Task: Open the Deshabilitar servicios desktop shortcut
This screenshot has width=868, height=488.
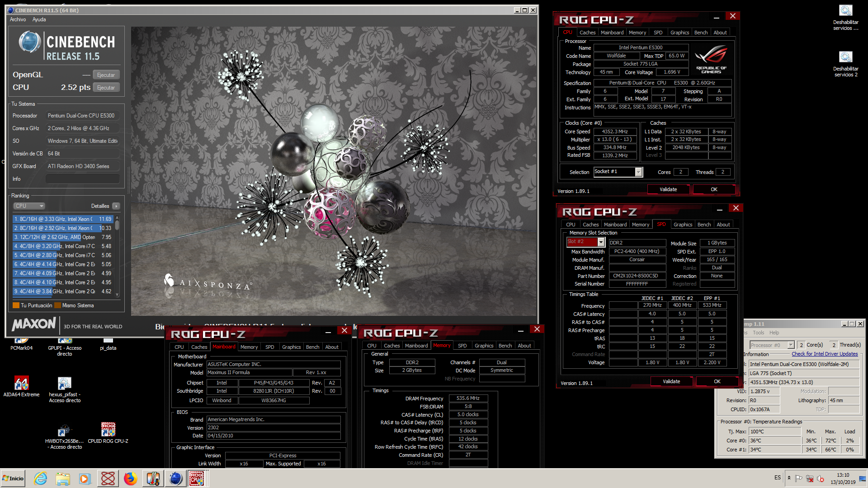Action: coord(845,17)
